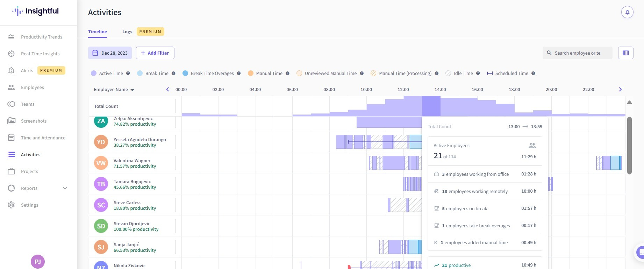Image resolution: width=644 pixels, height=269 pixels.
Task: Open Time and Attendance page
Action: pos(38,138)
